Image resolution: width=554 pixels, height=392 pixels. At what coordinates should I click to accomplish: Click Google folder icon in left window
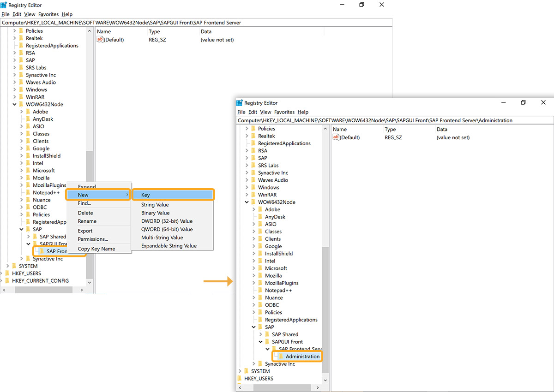(x=28, y=148)
